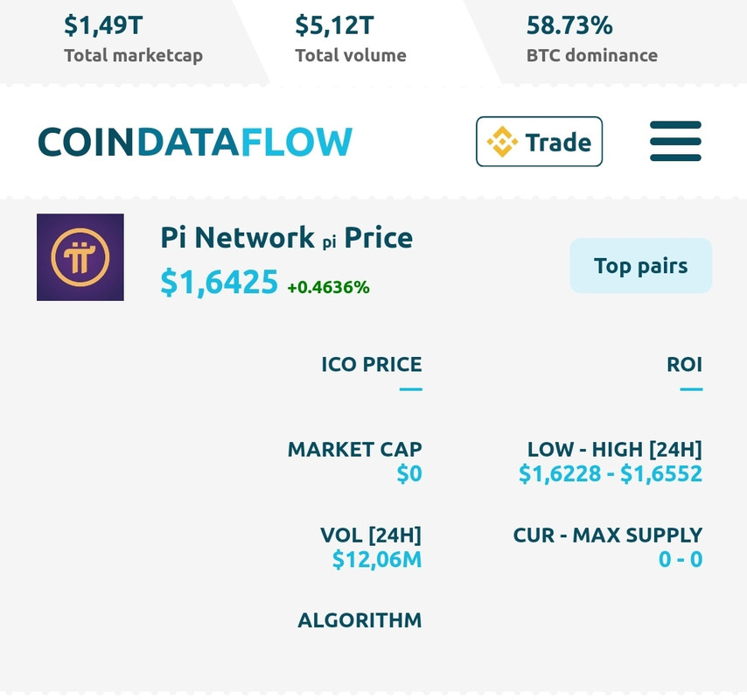
Task: Click the +0.4636% price change
Action: tap(328, 287)
